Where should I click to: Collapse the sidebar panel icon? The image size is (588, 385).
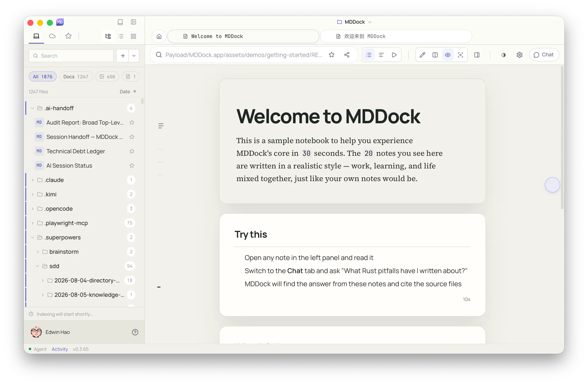point(133,22)
